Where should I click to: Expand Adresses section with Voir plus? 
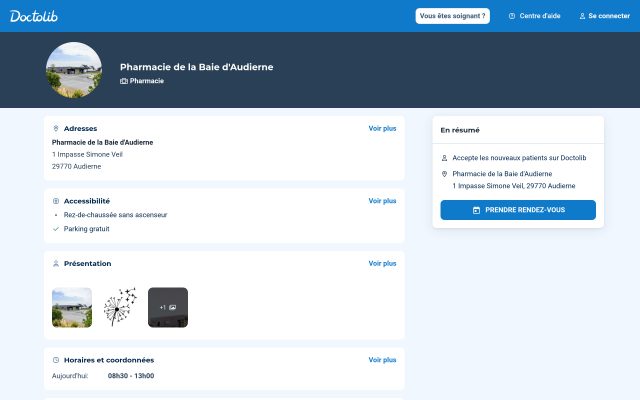pos(382,128)
